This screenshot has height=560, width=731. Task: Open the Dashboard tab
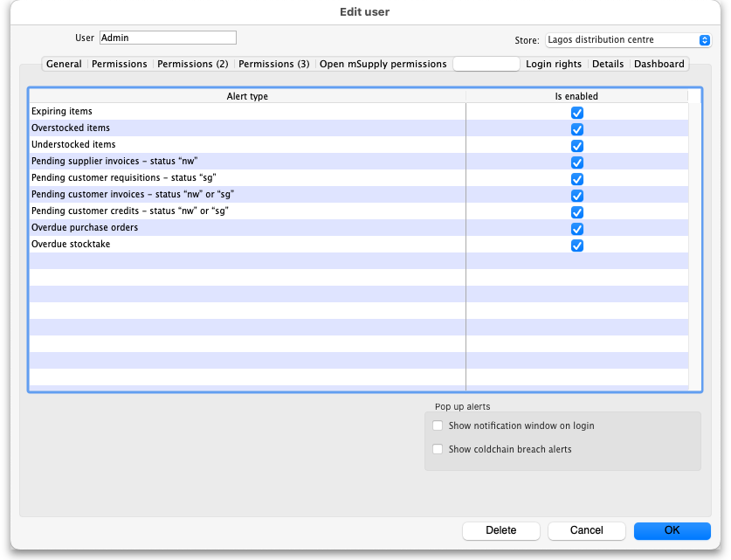click(x=659, y=64)
